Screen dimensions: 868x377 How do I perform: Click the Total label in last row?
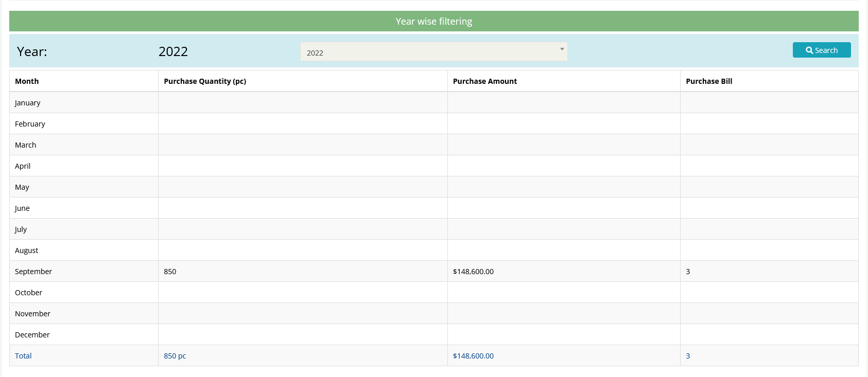23,356
